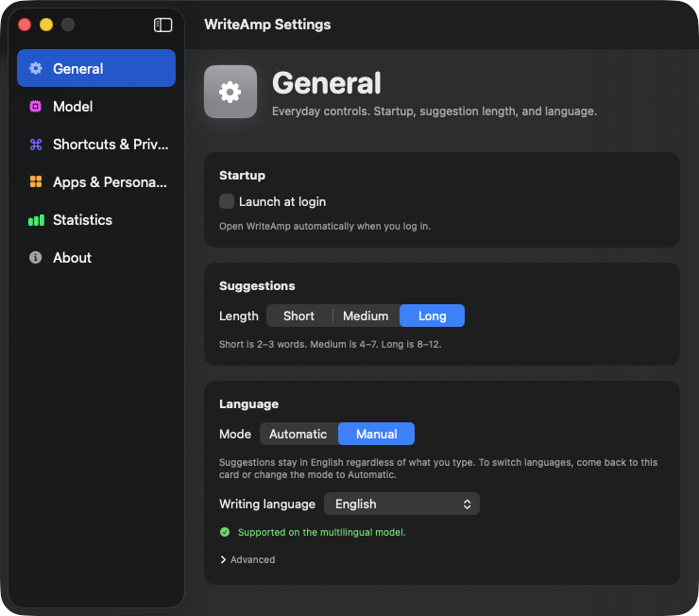Enable the Launch at login checkbox
This screenshot has height=616, width=699.
click(x=227, y=201)
